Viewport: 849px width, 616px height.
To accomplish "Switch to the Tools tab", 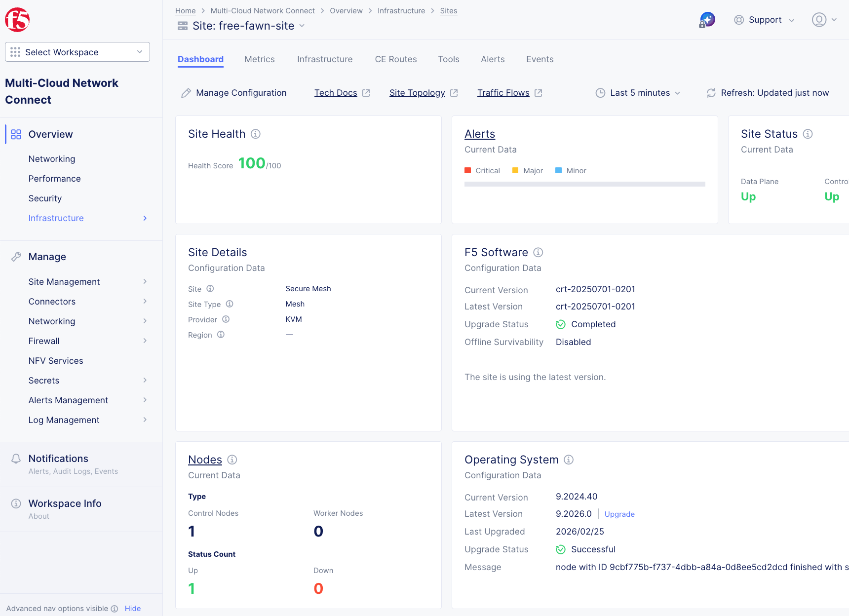I will tap(449, 59).
